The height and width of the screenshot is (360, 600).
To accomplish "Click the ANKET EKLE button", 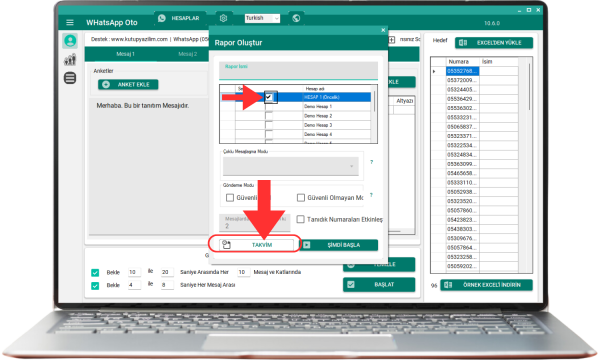I will click(x=128, y=85).
